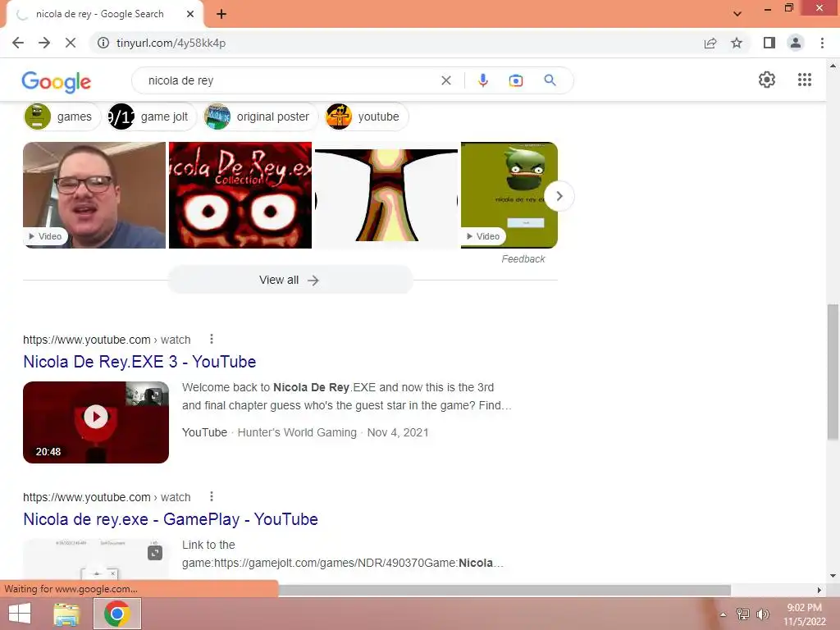Click https://www.youtube.com › watch above EXE 3
The height and width of the screenshot is (630, 840).
point(107,340)
